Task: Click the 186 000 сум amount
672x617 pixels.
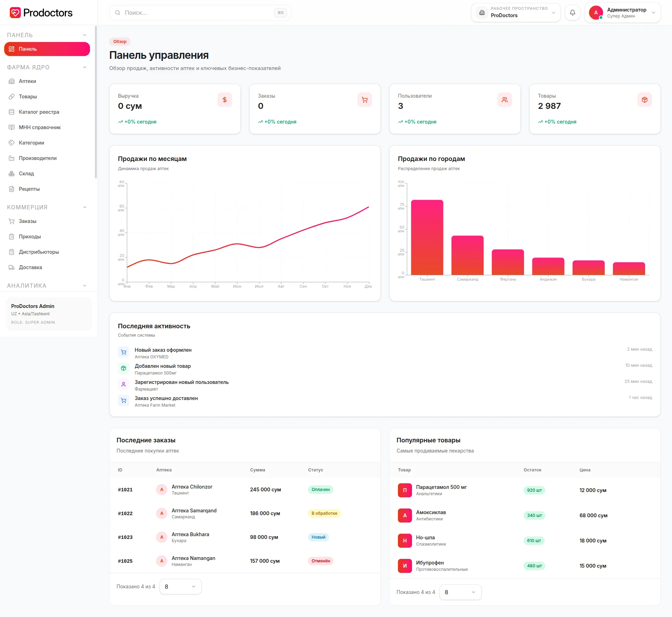Action: click(265, 513)
